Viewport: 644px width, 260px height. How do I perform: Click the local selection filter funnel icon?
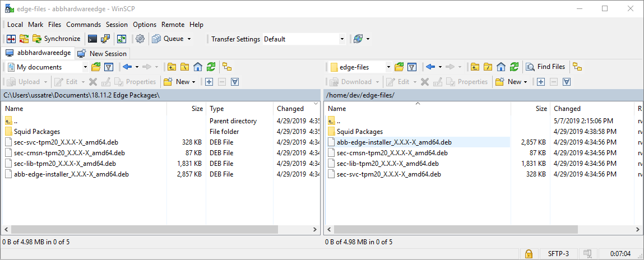click(x=235, y=82)
